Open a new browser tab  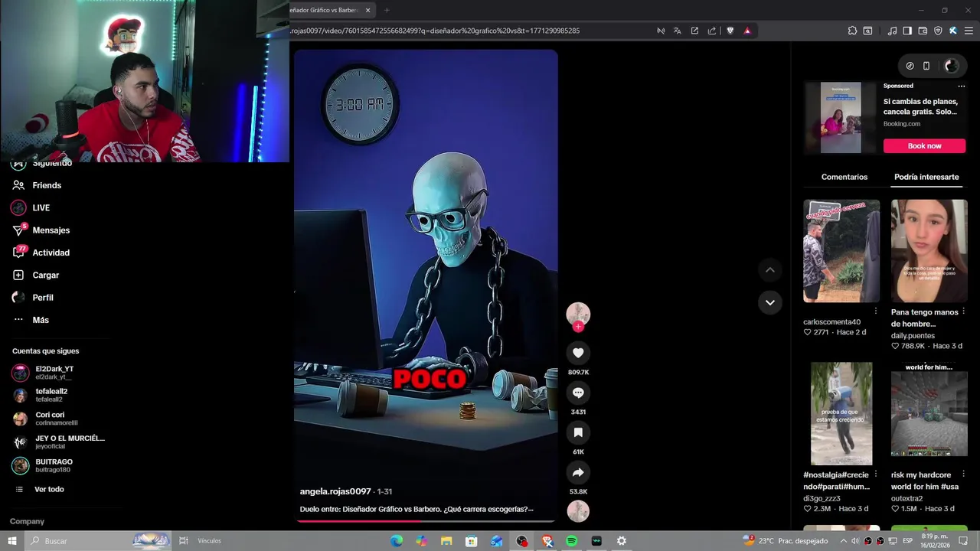(x=387, y=10)
